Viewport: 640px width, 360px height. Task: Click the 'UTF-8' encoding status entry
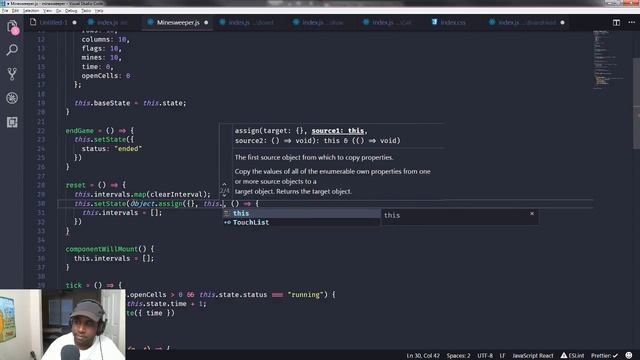point(485,356)
